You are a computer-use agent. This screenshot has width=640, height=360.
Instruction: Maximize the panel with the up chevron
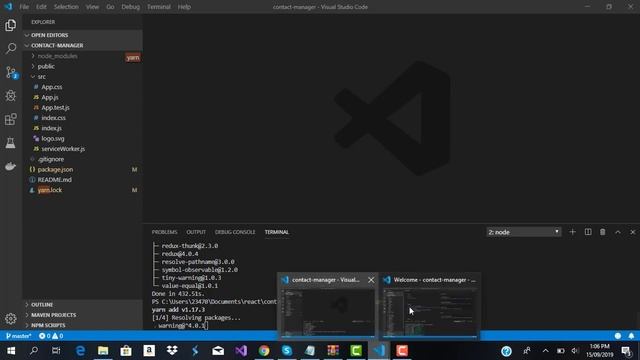tap(618, 232)
